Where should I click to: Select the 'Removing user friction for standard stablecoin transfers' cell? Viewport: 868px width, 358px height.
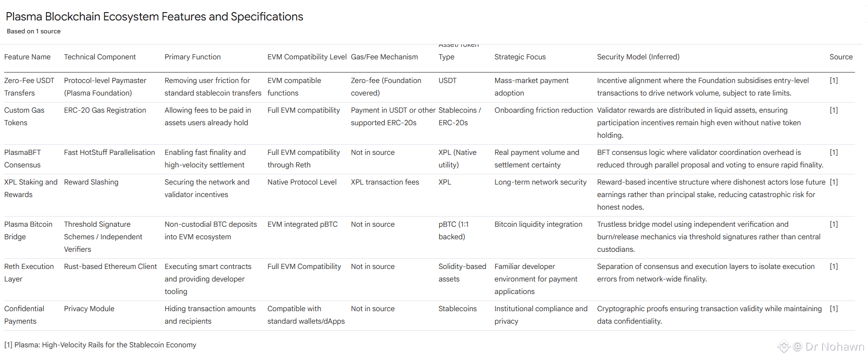(x=213, y=87)
